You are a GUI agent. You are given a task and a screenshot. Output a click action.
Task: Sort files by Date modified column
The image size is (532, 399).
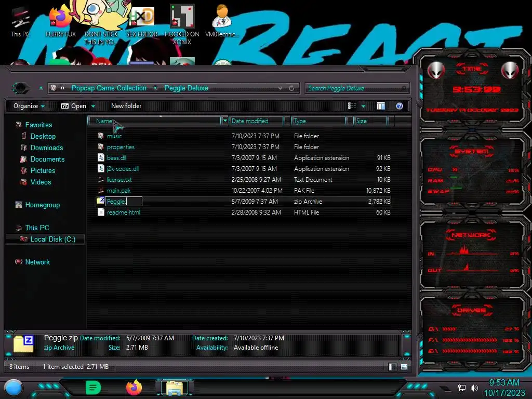click(256, 121)
